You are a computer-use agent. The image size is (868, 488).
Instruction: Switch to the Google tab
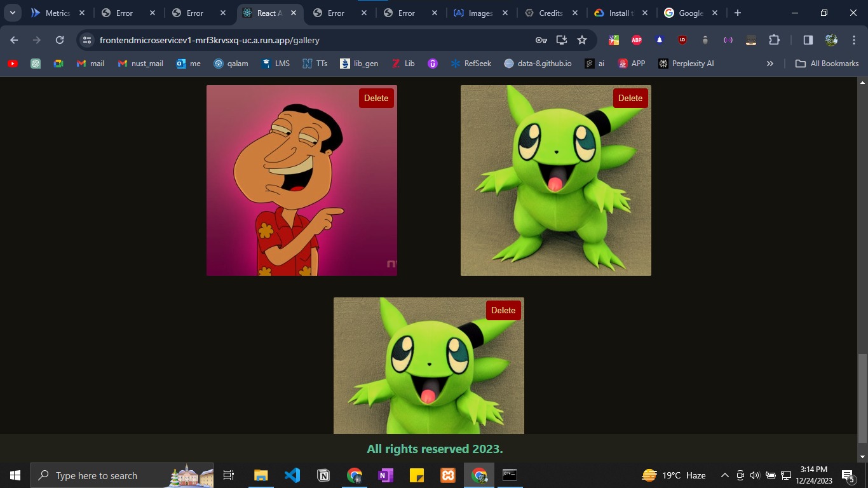point(691,13)
